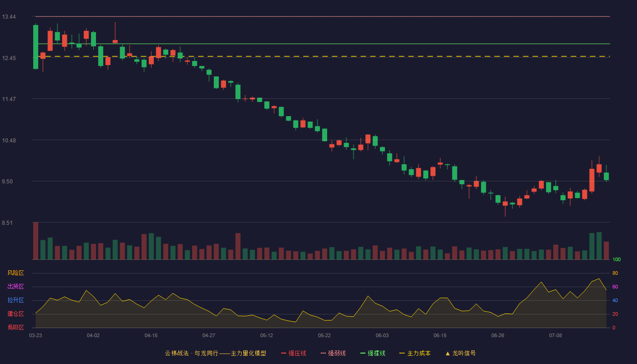Toggle the 强弱线 legend item
The image size is (637, 364).
[x=333, y=353]
